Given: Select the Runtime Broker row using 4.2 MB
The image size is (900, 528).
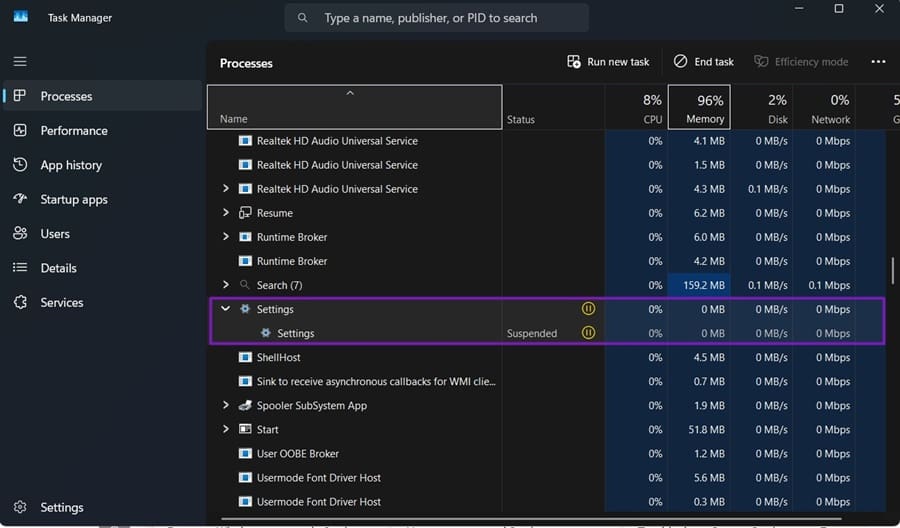Looking at the screenshot, I should pos(545,261).
